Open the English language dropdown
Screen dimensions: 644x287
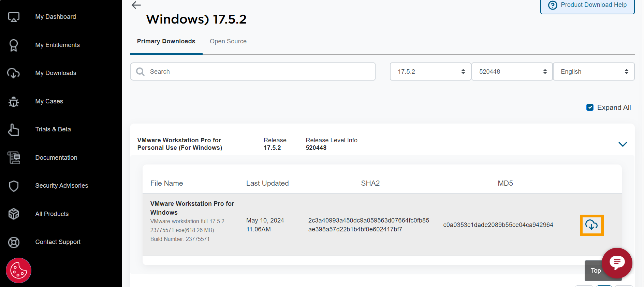click(x=594, y=71)
